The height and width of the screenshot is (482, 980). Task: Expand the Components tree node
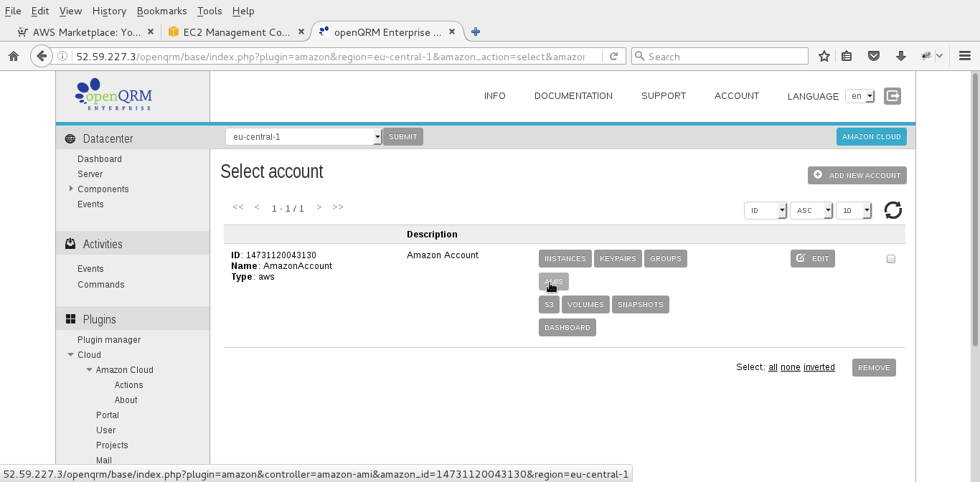pos(71,189)
